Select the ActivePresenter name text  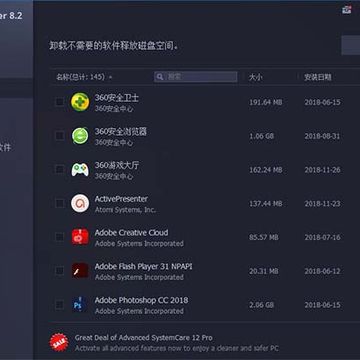121,199
